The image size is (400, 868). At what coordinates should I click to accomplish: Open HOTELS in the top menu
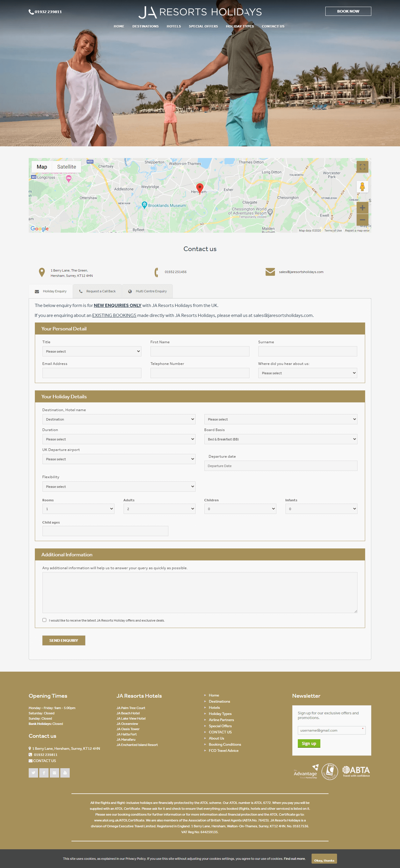(x=174, y=26)
